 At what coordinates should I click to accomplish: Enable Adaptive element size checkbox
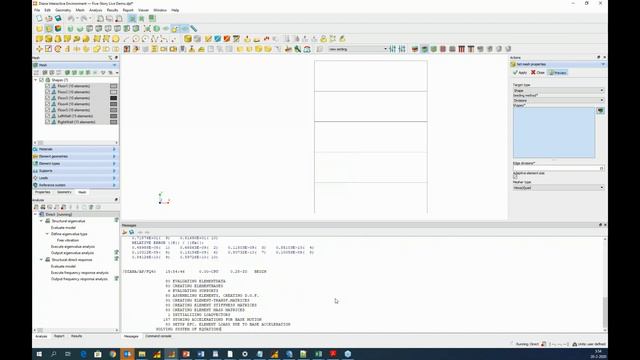(x=515, y=177)
